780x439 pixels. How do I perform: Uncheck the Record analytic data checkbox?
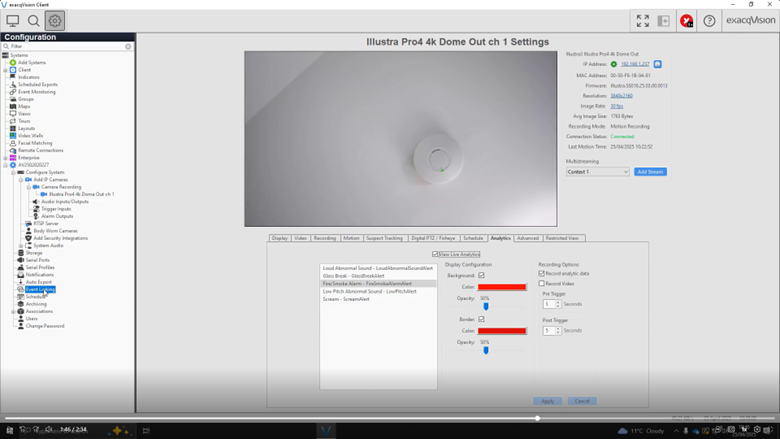click(542, 273)
